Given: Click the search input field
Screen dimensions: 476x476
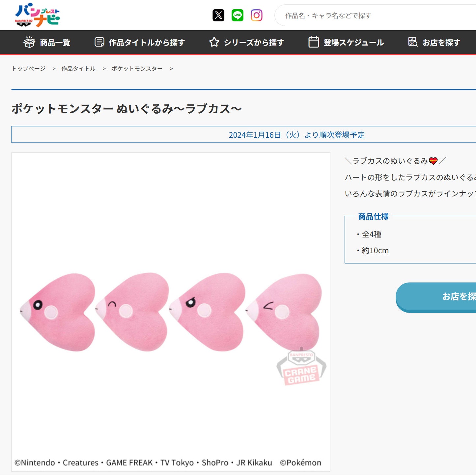Looking at the screenshot, I should (362, 15).
